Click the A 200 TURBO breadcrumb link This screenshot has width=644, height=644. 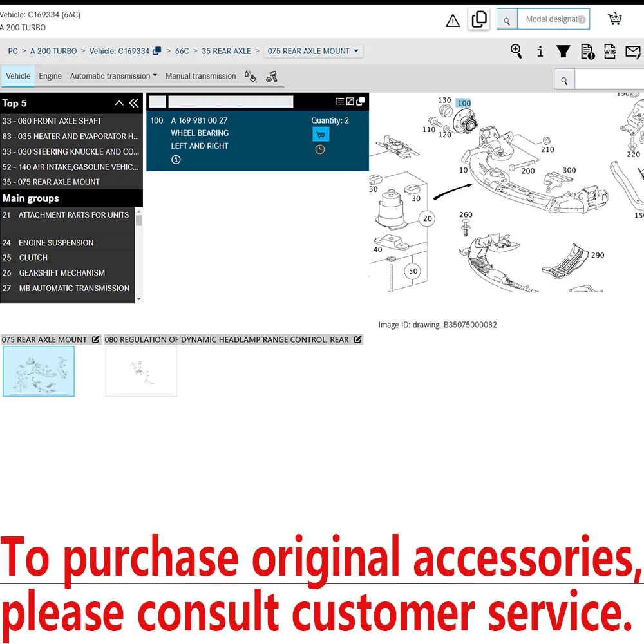click(53, 51)
